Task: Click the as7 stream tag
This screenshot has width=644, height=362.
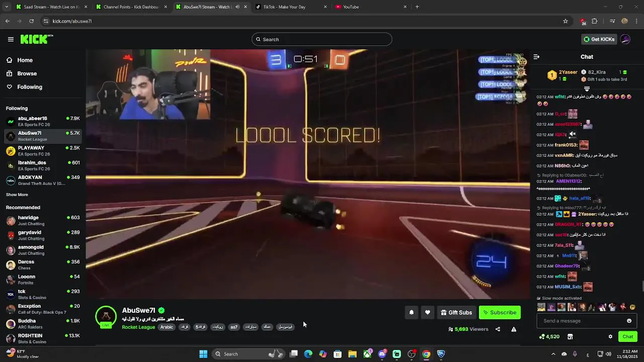Action: coord(234,327)
